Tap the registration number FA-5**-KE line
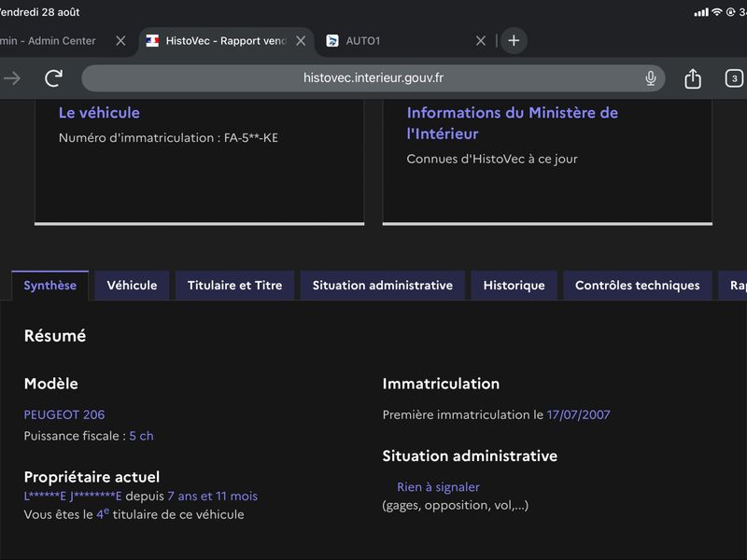The image size is (747, 560). pos(168,137)
